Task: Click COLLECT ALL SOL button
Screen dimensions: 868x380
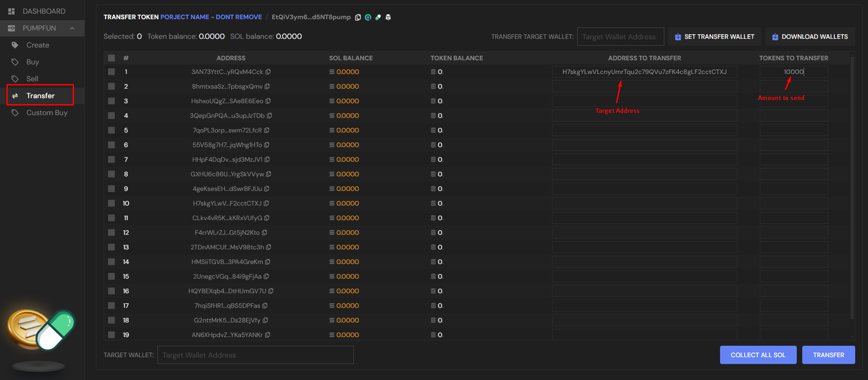Action: [x=758, y=355]
